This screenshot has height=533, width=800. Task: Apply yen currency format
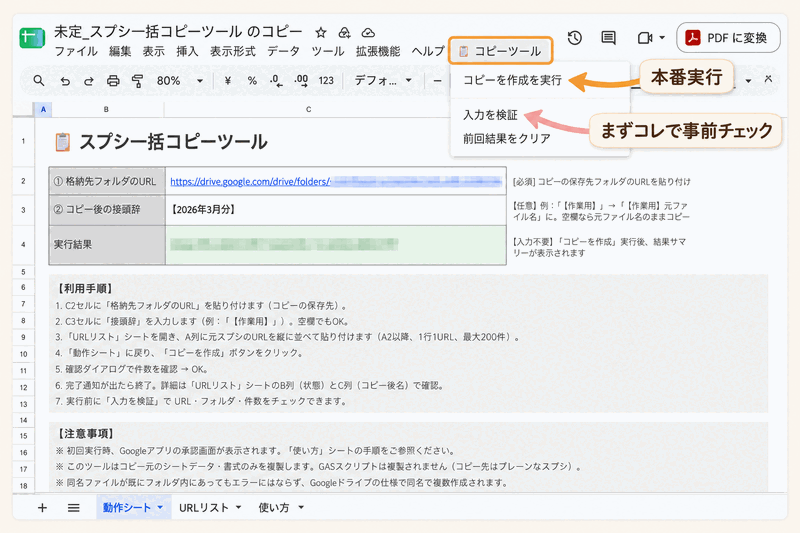[x=228, y=81]
